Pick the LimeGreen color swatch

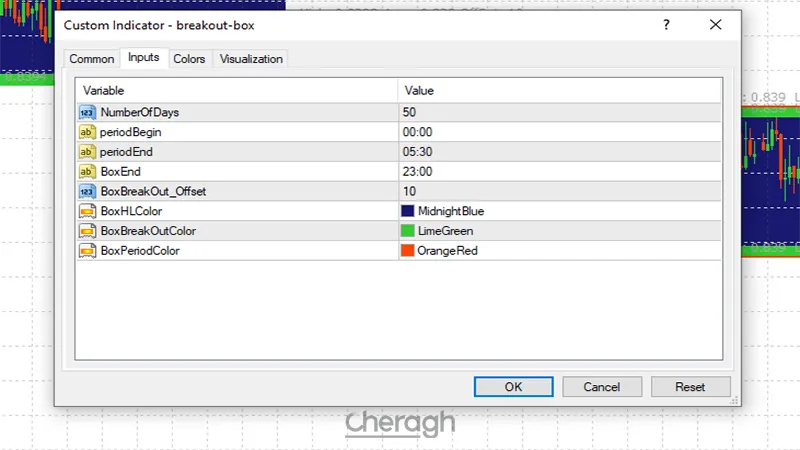point(407,231)
